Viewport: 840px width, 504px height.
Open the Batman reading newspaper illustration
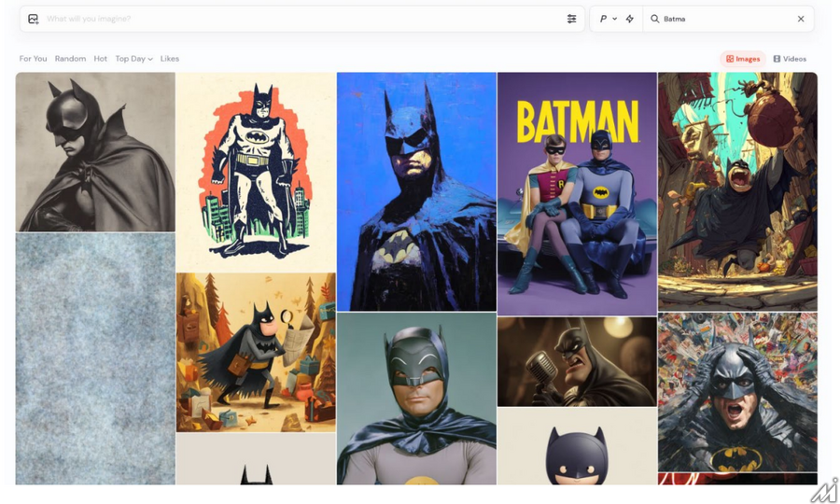pos(256,352)
